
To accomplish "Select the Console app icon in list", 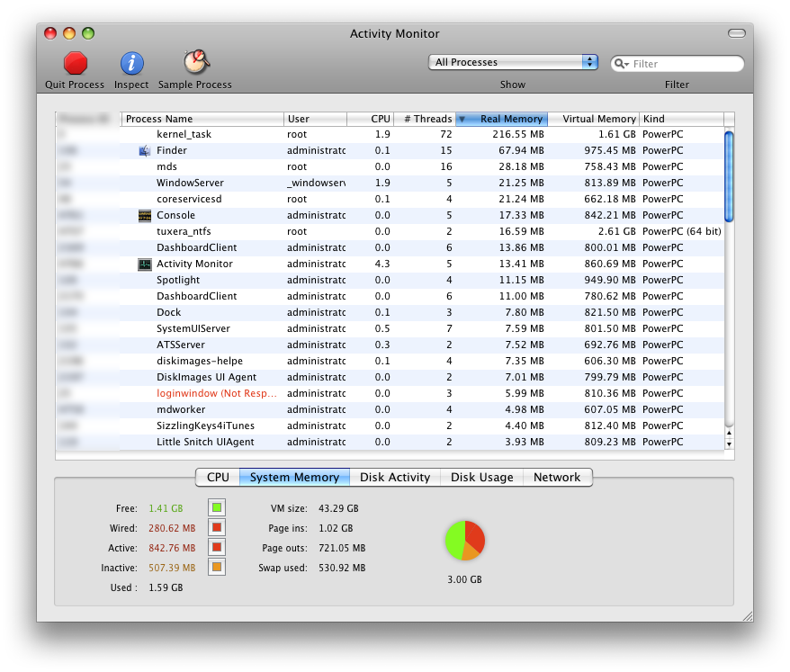I will [145, 216].
